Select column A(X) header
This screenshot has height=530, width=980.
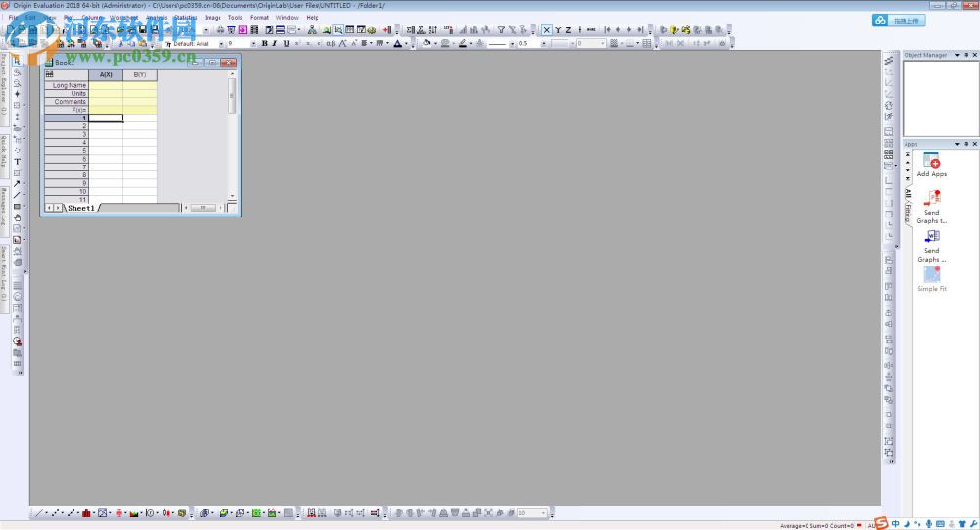[106, 74]
